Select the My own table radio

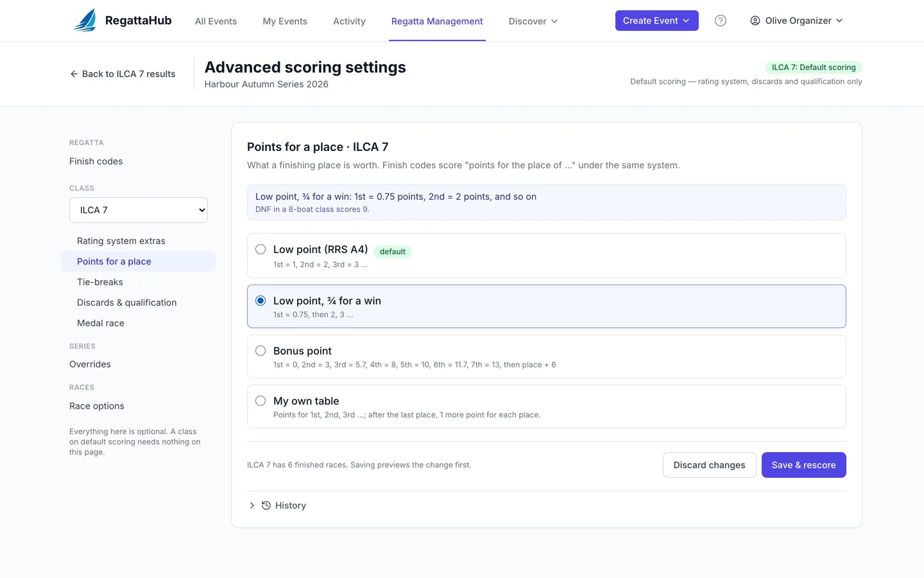(261, 401)
